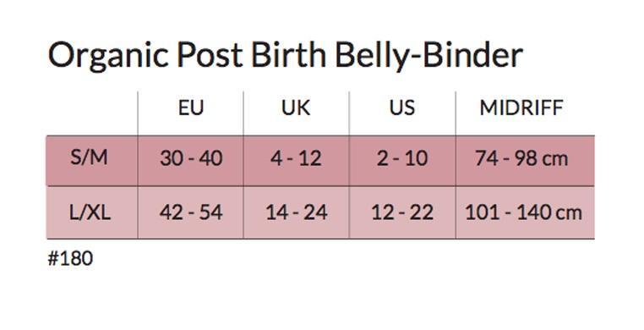
Task: Click the word Belly-Binder in the heading
Action: coord(429,56)
